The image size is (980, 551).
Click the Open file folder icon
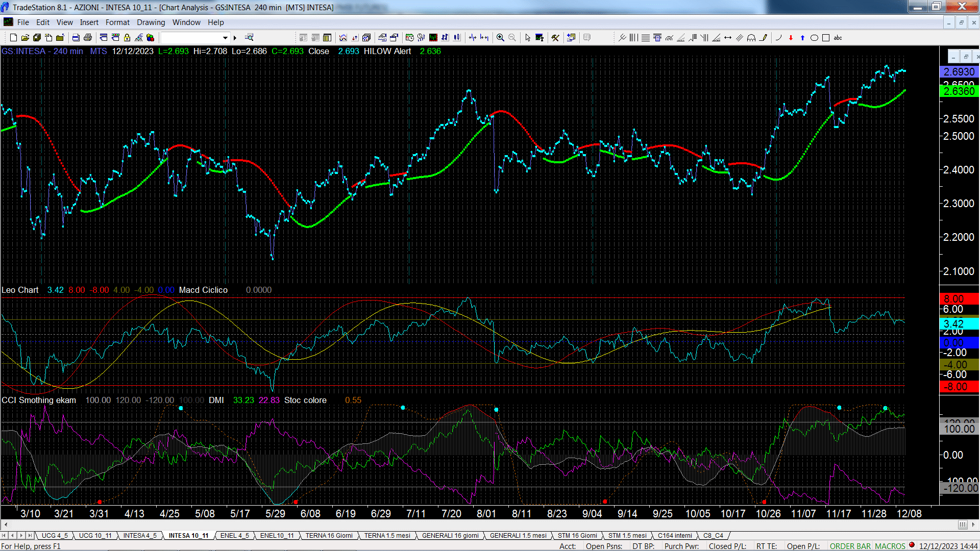click(x=25, y=38)
